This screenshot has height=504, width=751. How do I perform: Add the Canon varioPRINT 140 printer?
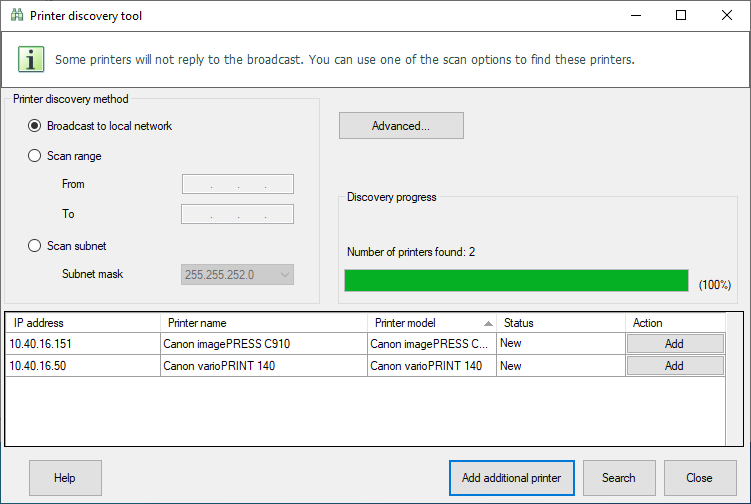click(674, 366)
